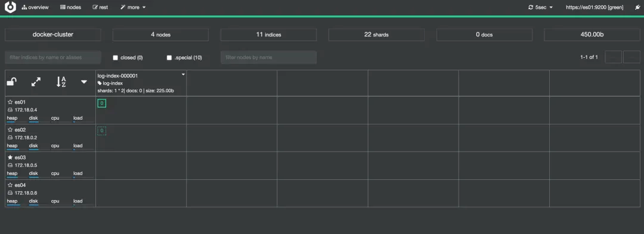Click the disk icon beside 172.18.0.2
The width and height of the screenshot is (644, 234).
pyautogui.click(x=10, y=138)
